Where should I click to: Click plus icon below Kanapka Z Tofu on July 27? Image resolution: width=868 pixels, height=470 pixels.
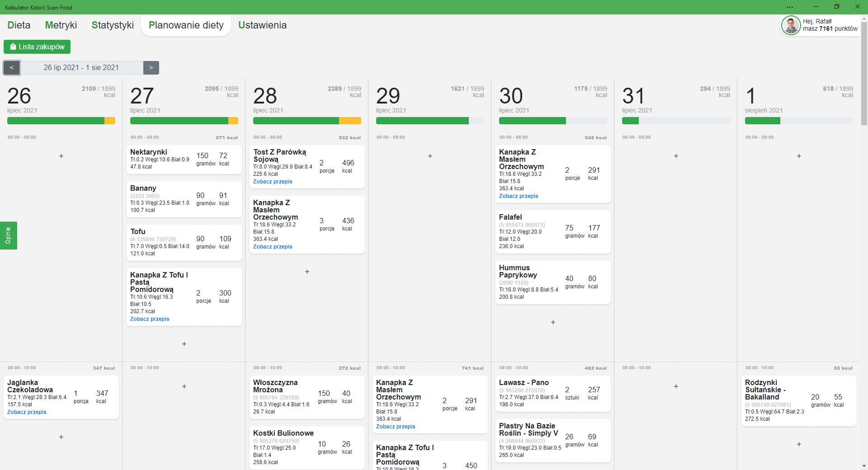pos(184,344)
